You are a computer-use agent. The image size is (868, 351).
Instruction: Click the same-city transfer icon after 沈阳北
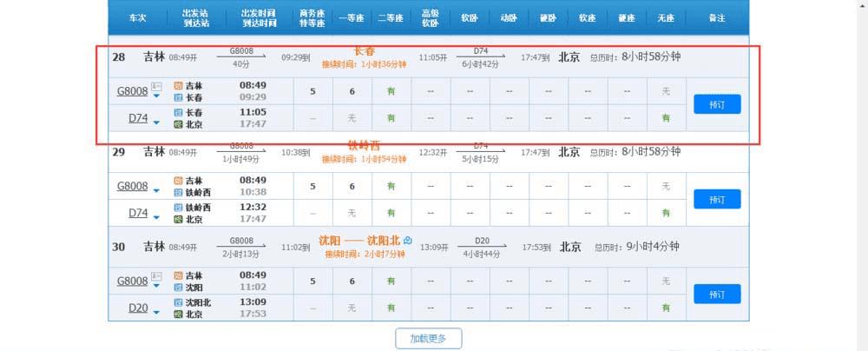[409, 240]
